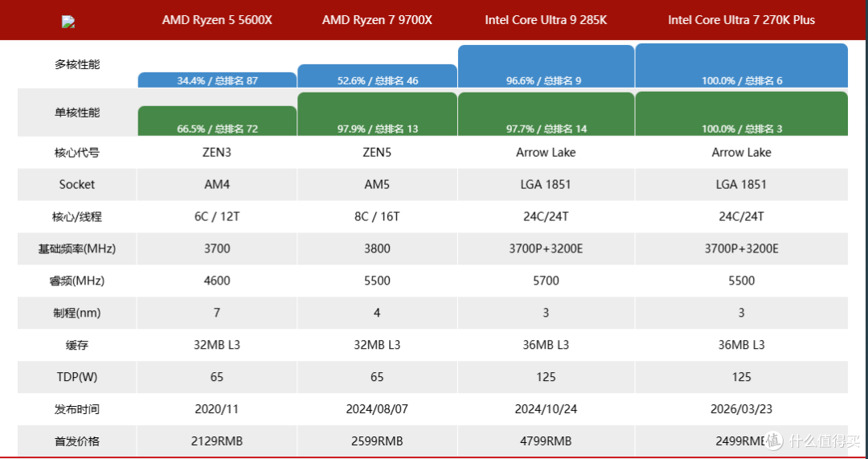Select the Intel Core Ultra 9 285K header
The height and width of the screenshot is (459, 868).
546,20
